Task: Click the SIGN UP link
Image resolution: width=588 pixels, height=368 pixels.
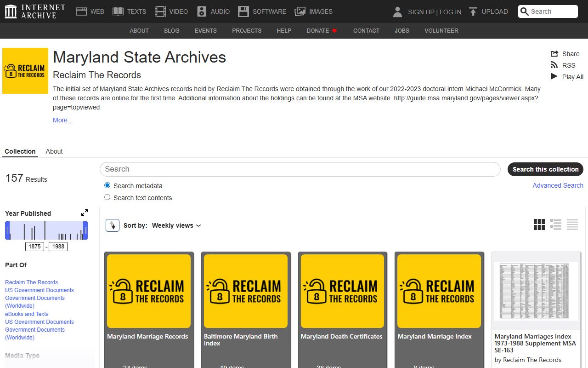Action: coord(421,12)
